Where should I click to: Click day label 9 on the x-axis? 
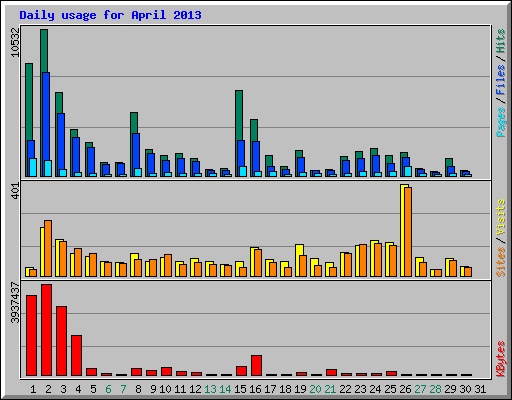pyautogui.click(x=153, y=389)
